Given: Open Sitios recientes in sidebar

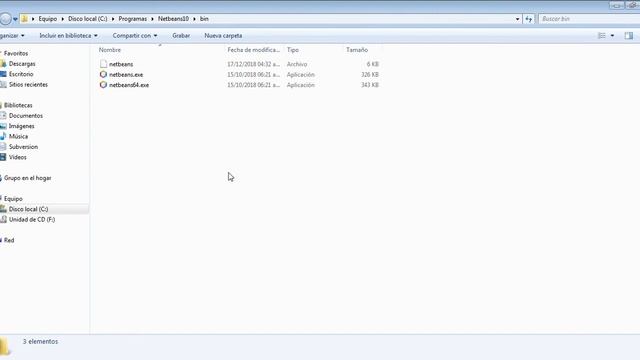Looking at the screenshot, I should pos(28,84).
